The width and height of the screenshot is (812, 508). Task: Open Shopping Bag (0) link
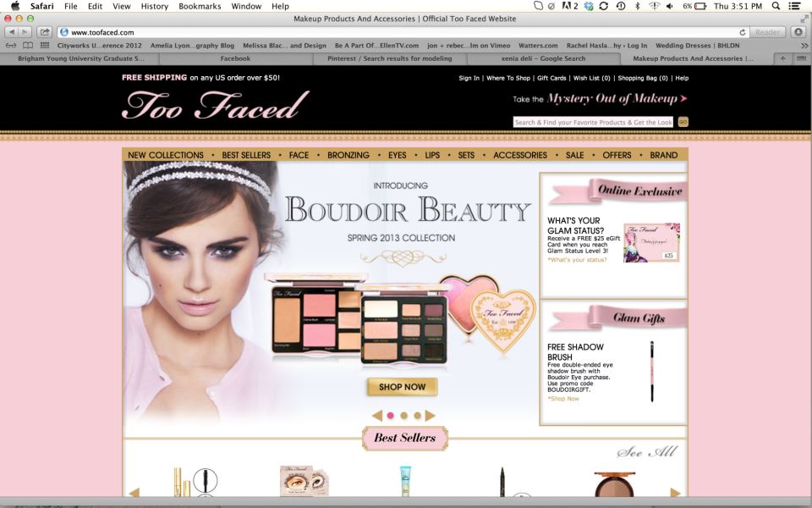pyautogui.click(x=643, y=78)
